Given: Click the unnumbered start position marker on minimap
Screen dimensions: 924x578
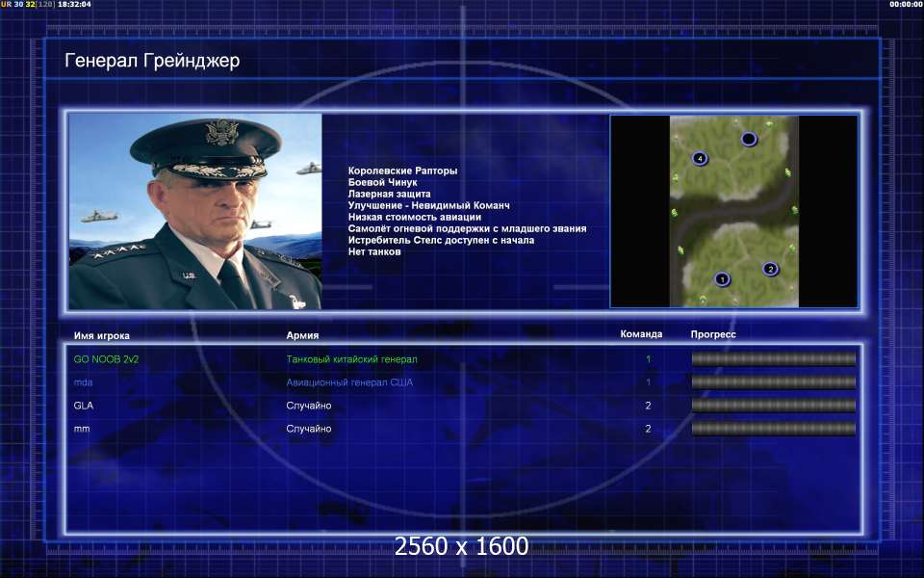Looking at the screenshot, I should click(749, 139).
